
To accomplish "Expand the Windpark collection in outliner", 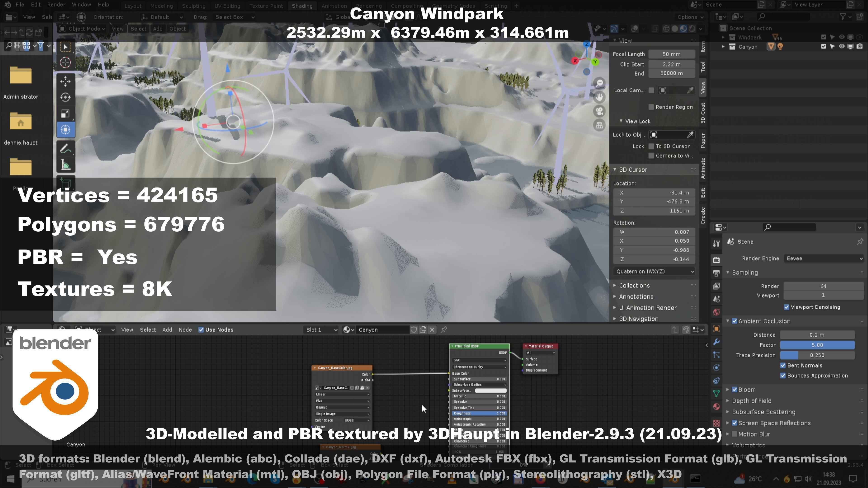I will click(x=723, y=37).
